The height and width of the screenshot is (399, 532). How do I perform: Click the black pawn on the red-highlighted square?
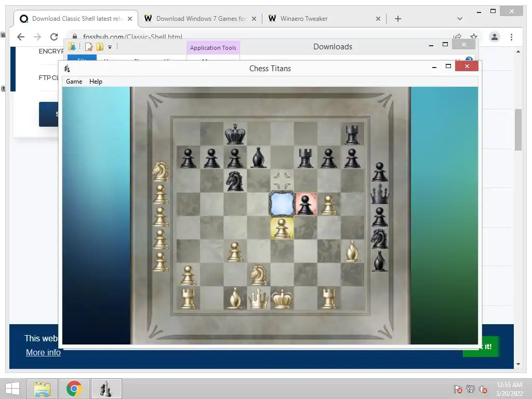305,205
